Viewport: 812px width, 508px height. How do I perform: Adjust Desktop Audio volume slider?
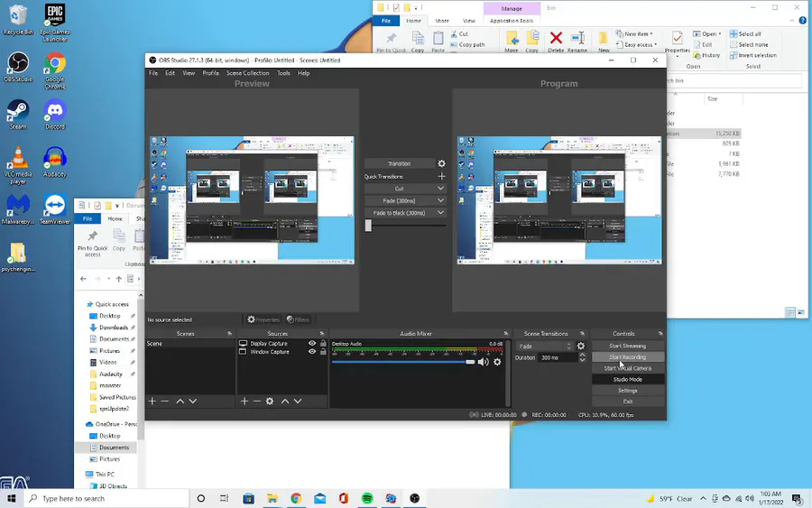[x=403, y=362]
